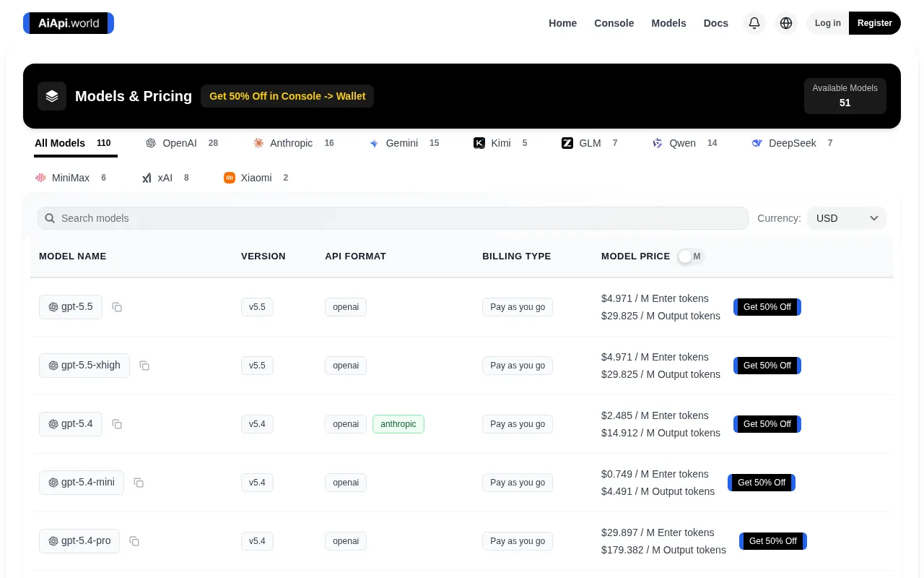This screenshot has height=578, width=924.
Task: Filter by the Xiaomi tab
Action: pos(256,178)
